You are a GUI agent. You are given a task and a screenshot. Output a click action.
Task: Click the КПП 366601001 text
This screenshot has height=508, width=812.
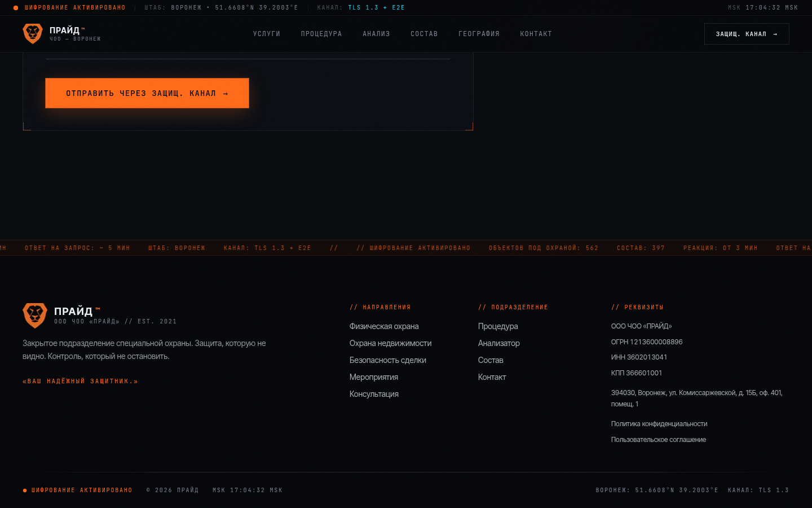637,373
